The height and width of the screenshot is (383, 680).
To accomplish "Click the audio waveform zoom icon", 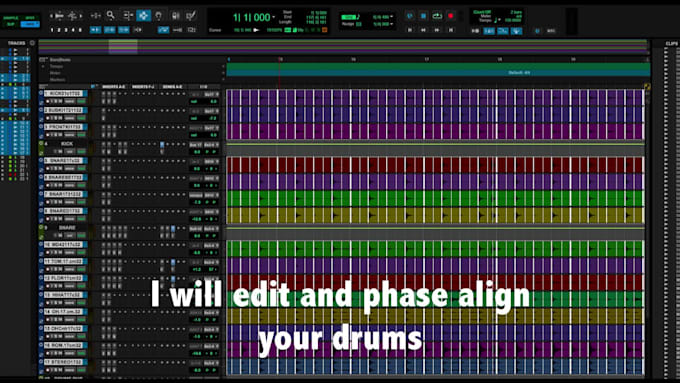I will click(60, 16).
